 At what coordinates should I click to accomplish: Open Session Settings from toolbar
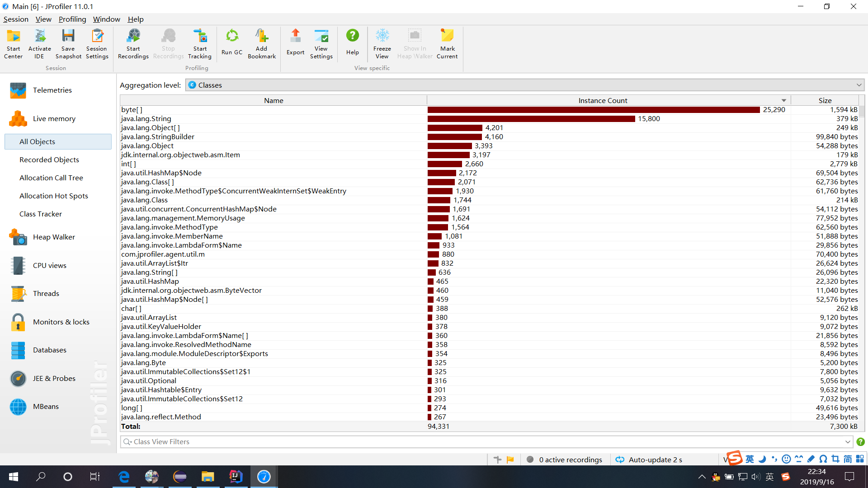pos(97,44)
